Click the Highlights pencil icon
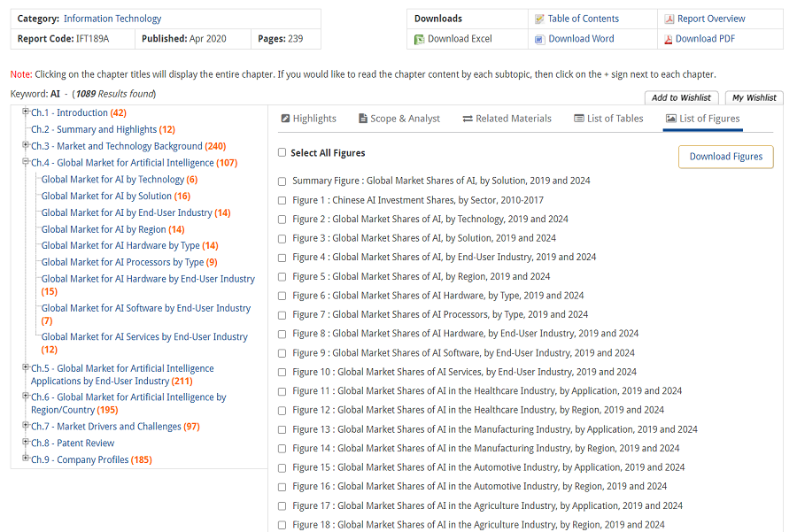The width and height of the screenshot is (797, 532). 285,119
